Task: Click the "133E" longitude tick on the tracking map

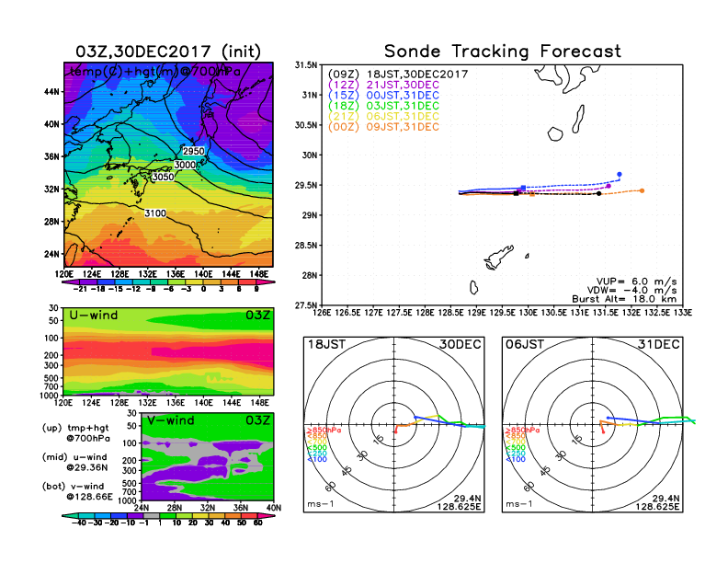Action: [x=684, y=313]
